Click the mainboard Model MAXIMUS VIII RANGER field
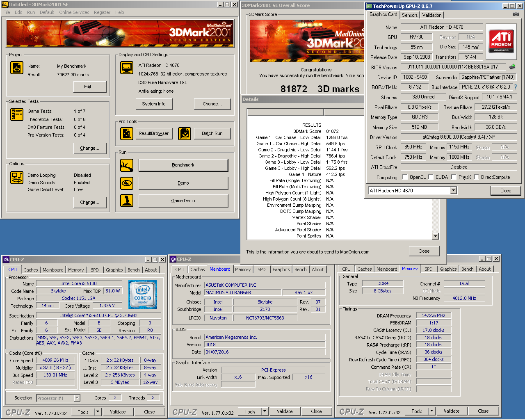This screenshot has width=525, height=420. (x=243, y=292)
